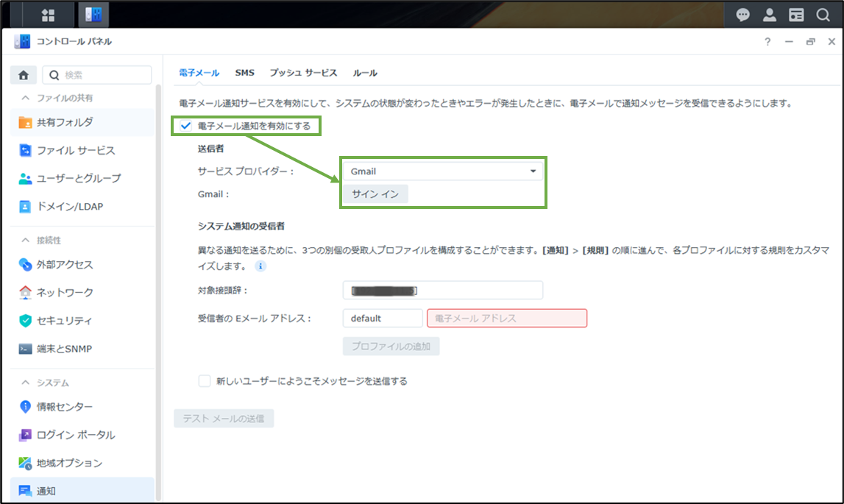Click the サイン イン button for Gmail
This screenshot has width=844, height=504.
(375, 194)
